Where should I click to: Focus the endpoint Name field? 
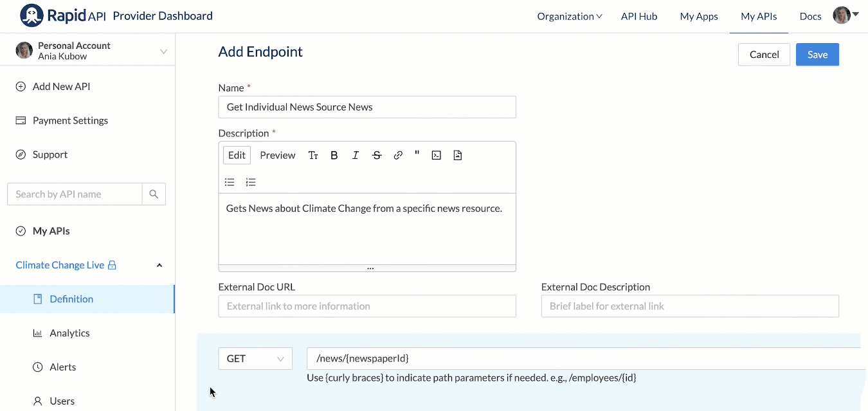point(367,107)
